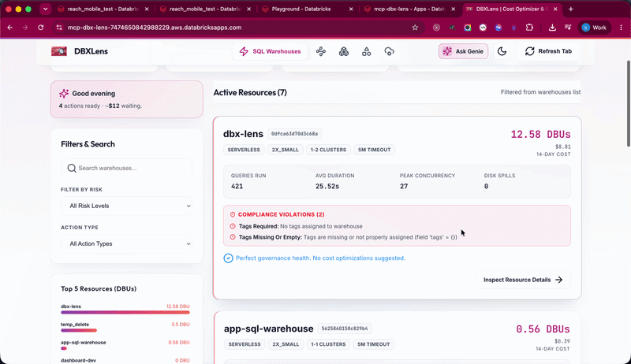Click Inspect Resource Details for dbx-lens
The width and height of the screenshot is (631, 364).
[x=523, y=280]
